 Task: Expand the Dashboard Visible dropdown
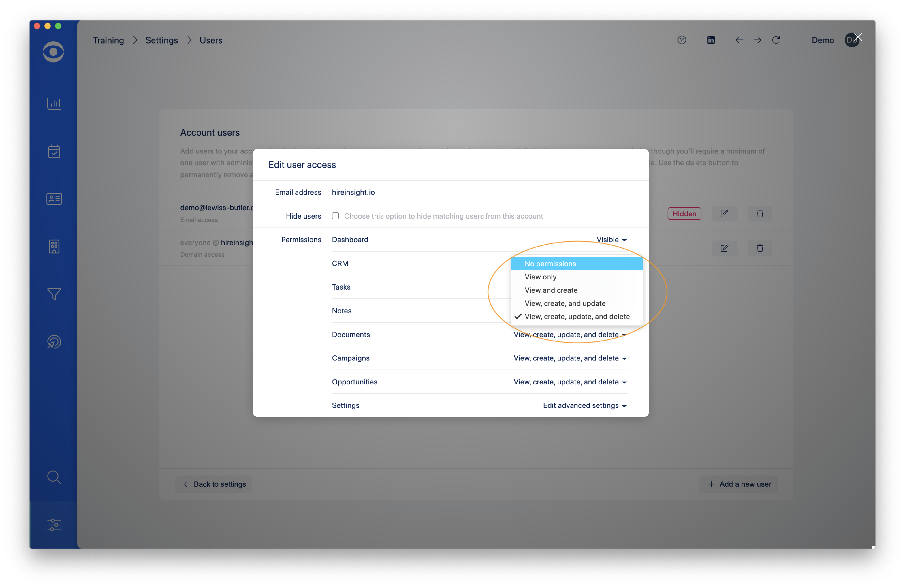click(x=611, y=240)
